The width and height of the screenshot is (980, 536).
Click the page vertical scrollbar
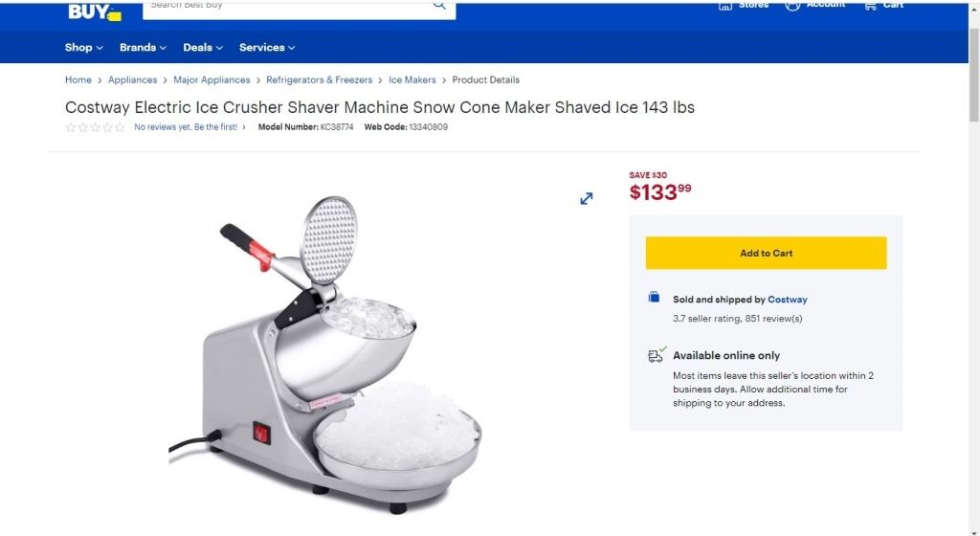(x=973, y=268)
